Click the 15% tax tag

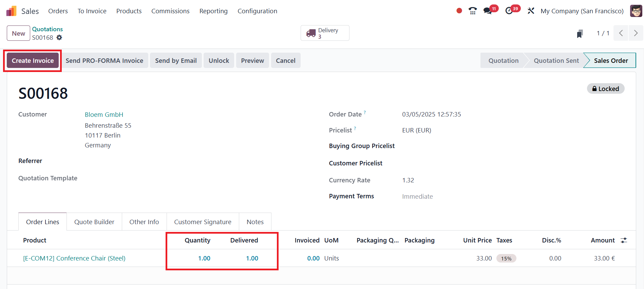point(506,258)
